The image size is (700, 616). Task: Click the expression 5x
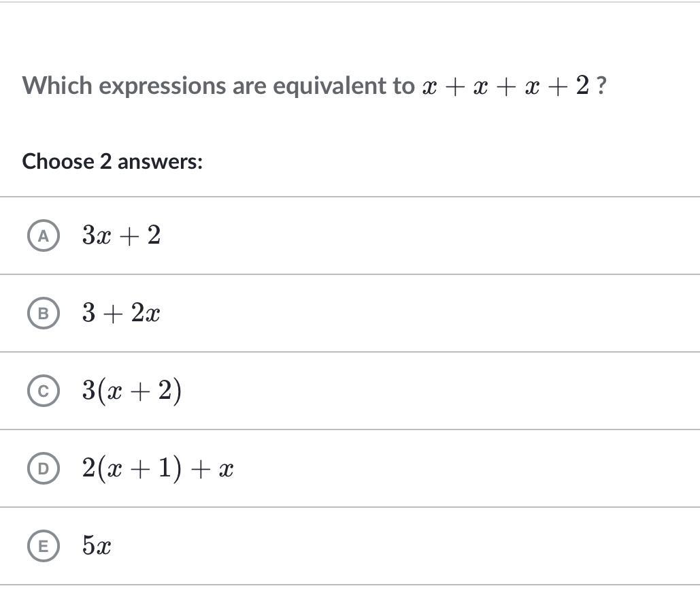point(97,545)
